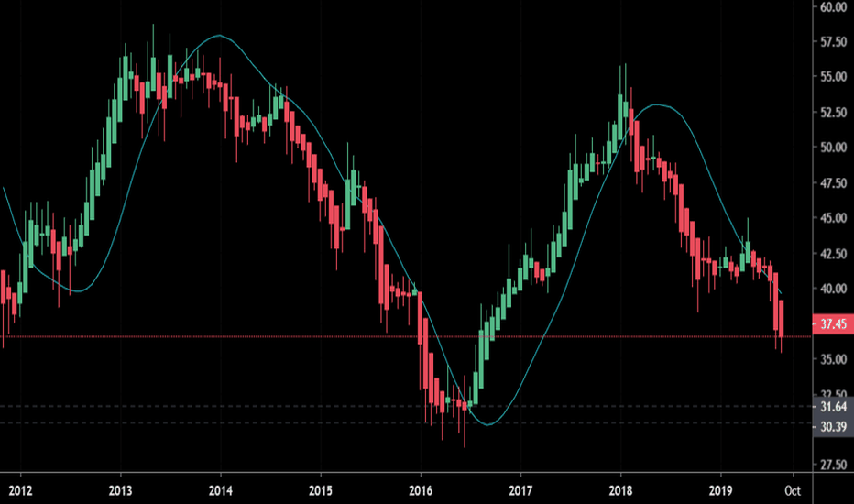
Task: Click the 42.50 price scale value
Action: pos(833,253)
